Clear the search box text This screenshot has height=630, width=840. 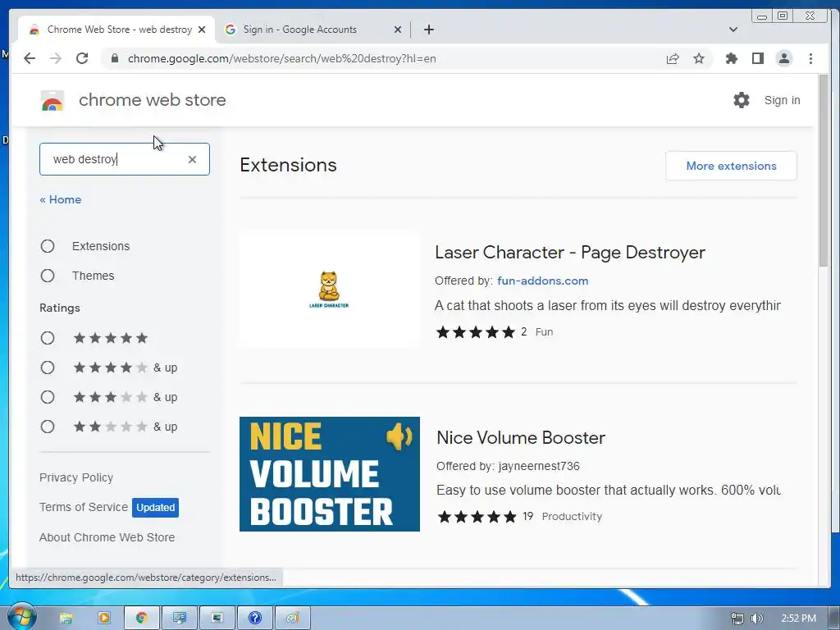(192, 159)
